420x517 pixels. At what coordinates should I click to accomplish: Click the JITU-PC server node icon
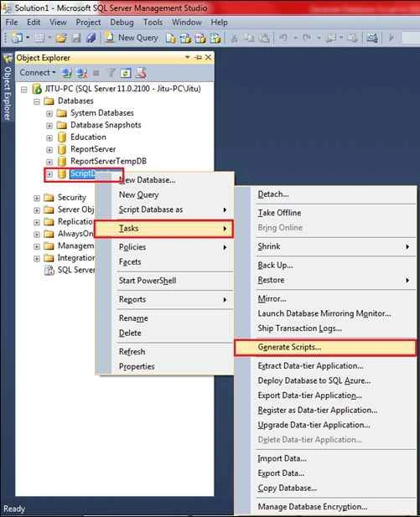pos(37,89)
